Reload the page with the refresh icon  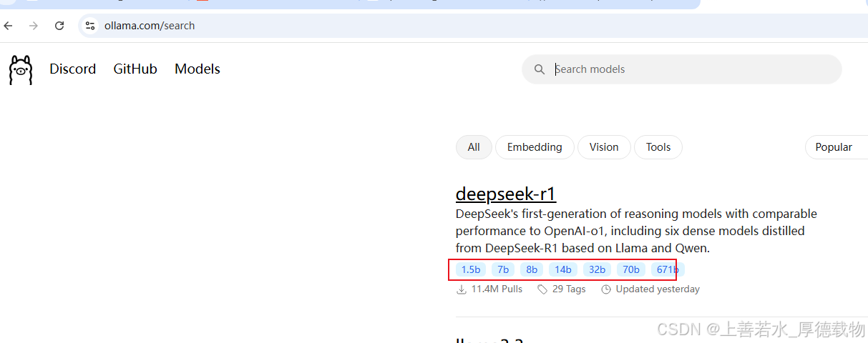click(x=59, y=26)
